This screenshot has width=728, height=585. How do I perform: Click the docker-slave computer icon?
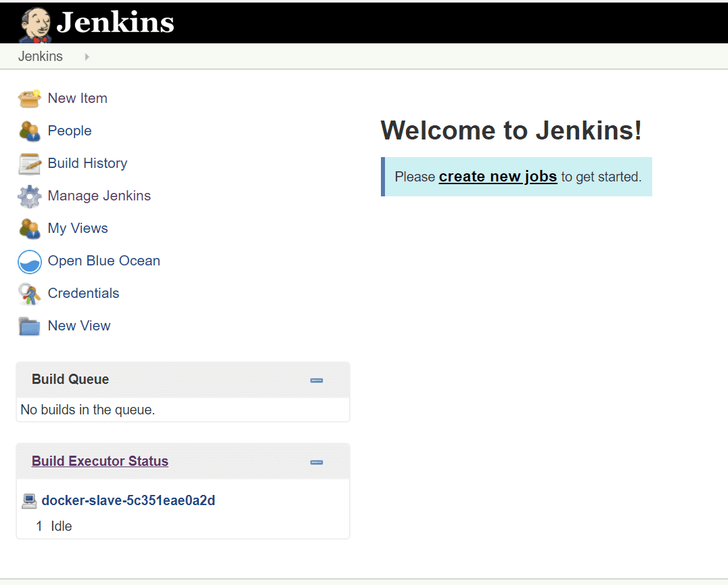tap(29, 501)
